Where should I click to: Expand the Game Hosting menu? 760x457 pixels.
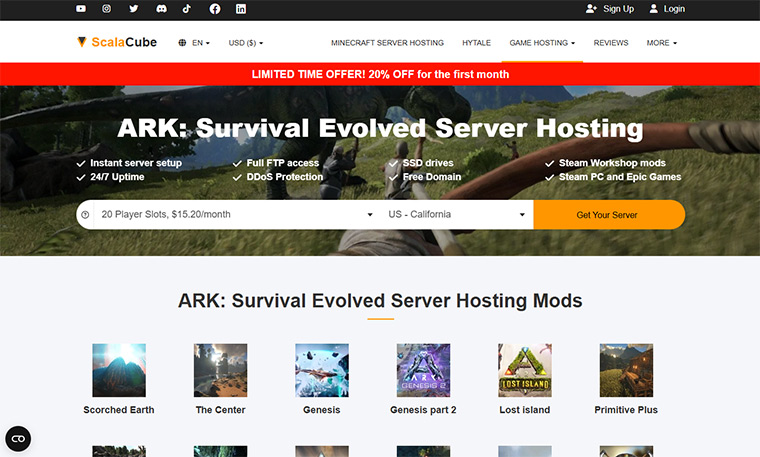click(542, 43)
